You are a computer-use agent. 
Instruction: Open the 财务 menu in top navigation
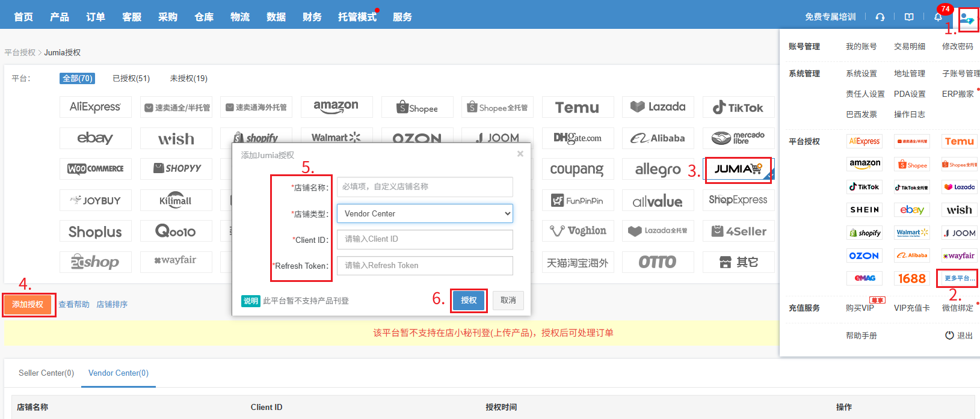tap(312, 17)
